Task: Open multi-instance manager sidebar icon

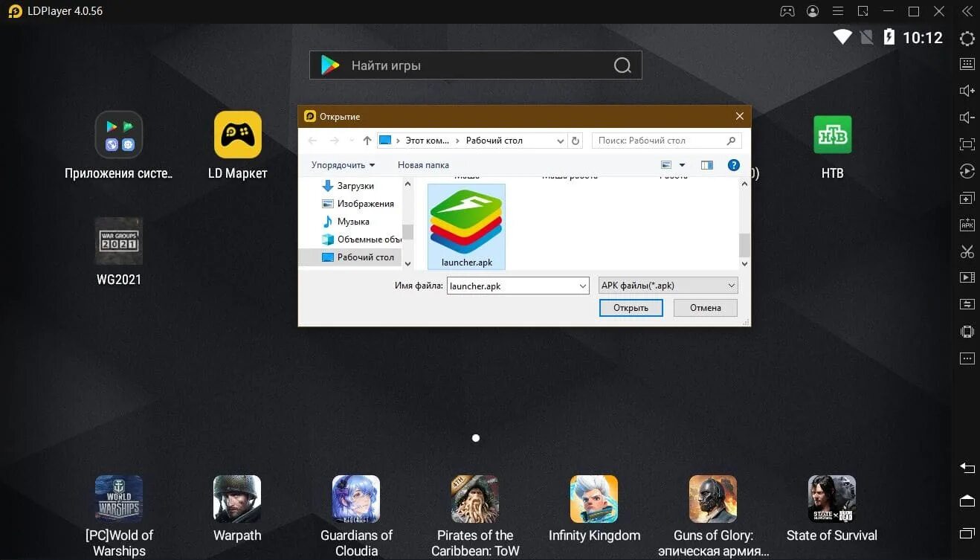Action: [x=967, y=199]
